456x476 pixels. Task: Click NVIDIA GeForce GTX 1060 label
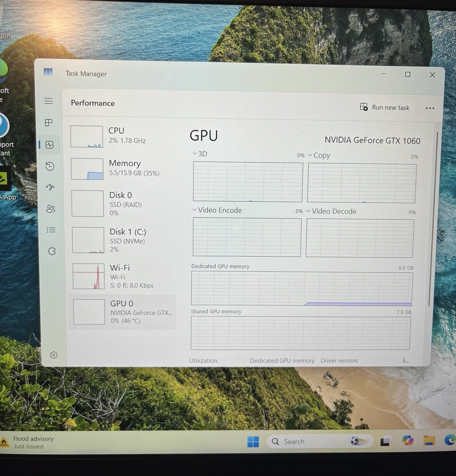click(x=372, y=140)
